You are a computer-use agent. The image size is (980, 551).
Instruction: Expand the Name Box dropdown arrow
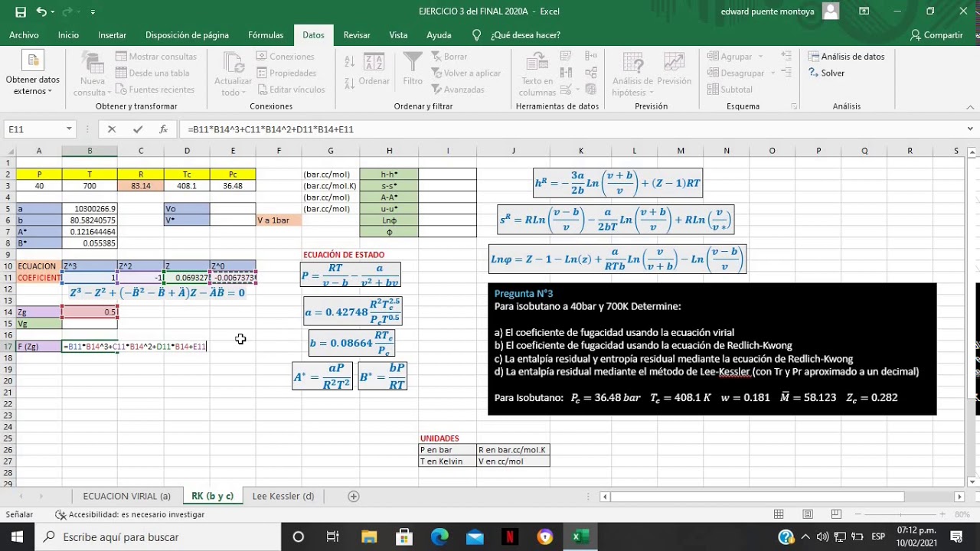69,129
